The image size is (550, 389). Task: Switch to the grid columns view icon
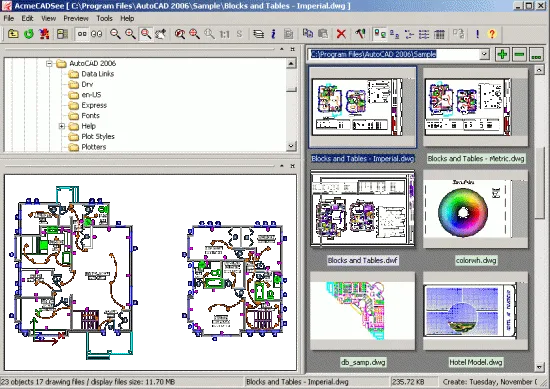pos(439,34)
